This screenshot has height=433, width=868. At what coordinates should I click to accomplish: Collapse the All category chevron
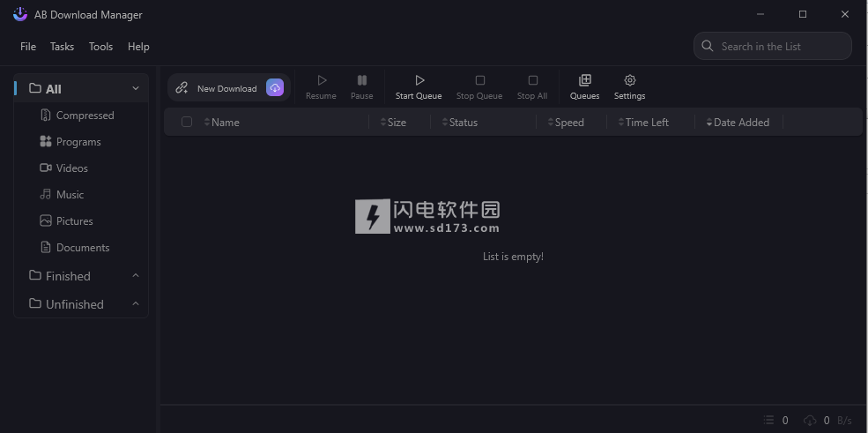click(136, 88)
